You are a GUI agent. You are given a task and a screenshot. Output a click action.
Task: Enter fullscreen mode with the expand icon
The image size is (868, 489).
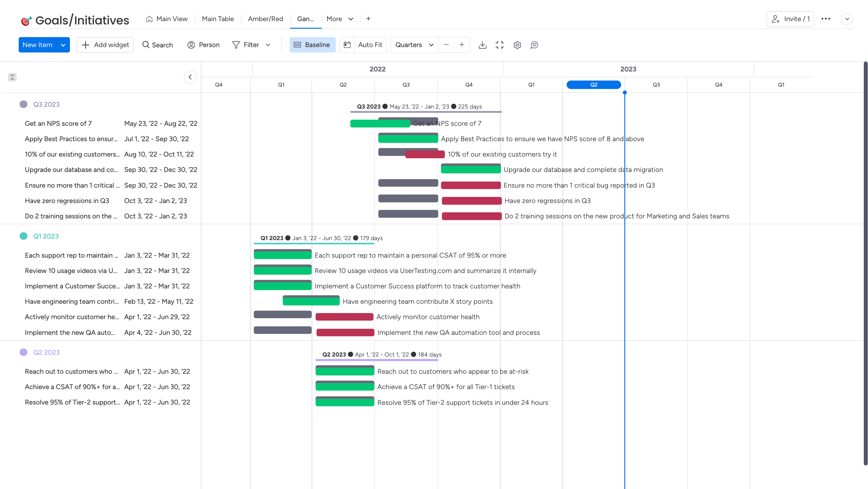[500, 45]
